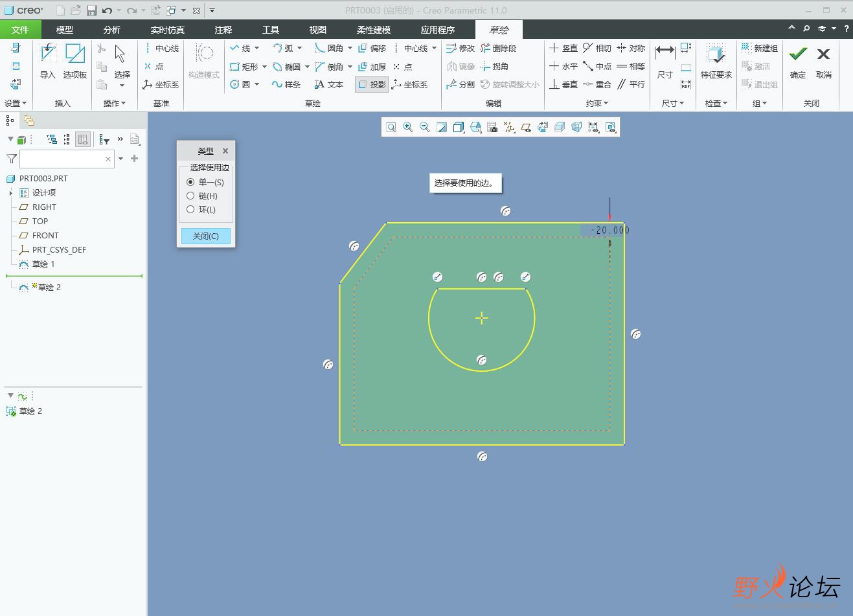Click the Thicken (加厚) tool
The width and height of the screenshot is (853, 616).
[x=372, y=67]
